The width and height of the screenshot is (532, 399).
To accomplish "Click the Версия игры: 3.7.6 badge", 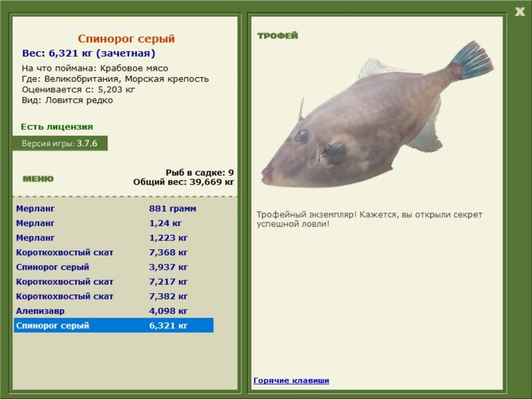I will pos(60,143).
